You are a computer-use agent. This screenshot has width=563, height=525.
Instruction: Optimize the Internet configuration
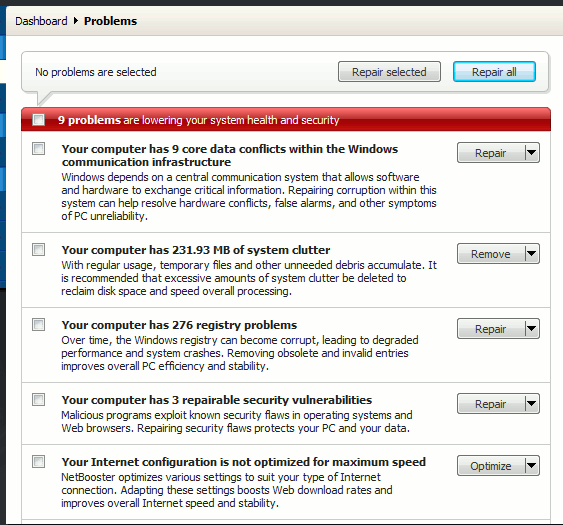coord(491,466)
